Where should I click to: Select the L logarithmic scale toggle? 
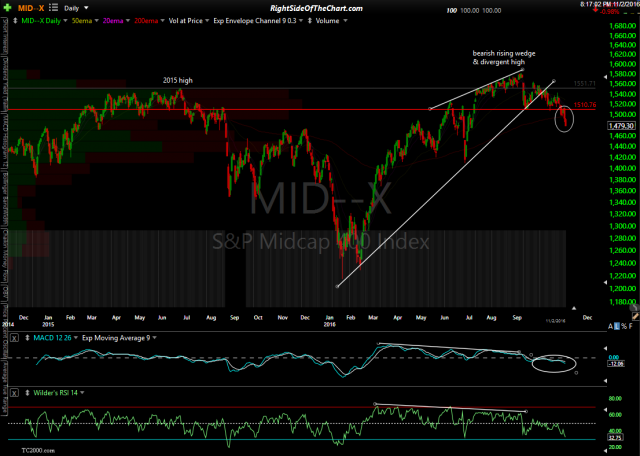coord(617,326)
